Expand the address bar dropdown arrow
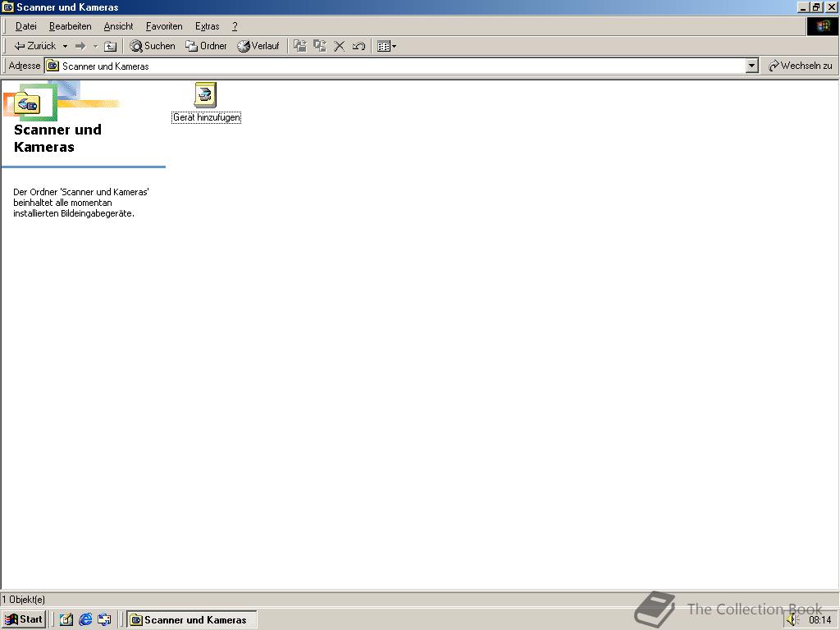Screen dimensions: 840x630 click(752, 66)
